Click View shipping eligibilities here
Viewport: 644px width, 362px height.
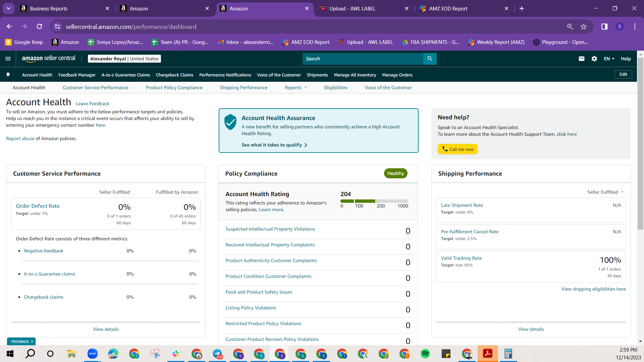[x=593, y=289]
